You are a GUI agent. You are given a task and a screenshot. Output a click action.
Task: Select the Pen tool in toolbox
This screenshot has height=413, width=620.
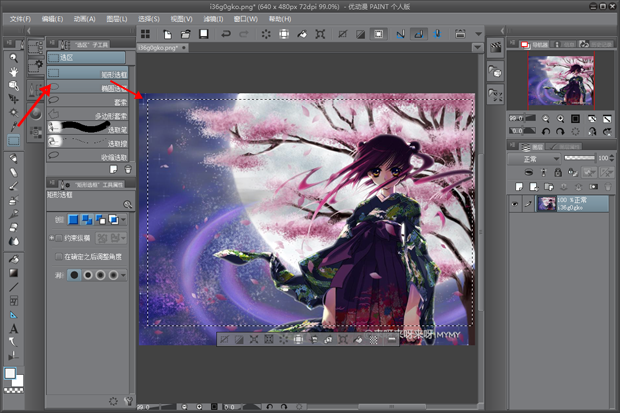click(13, 159)
